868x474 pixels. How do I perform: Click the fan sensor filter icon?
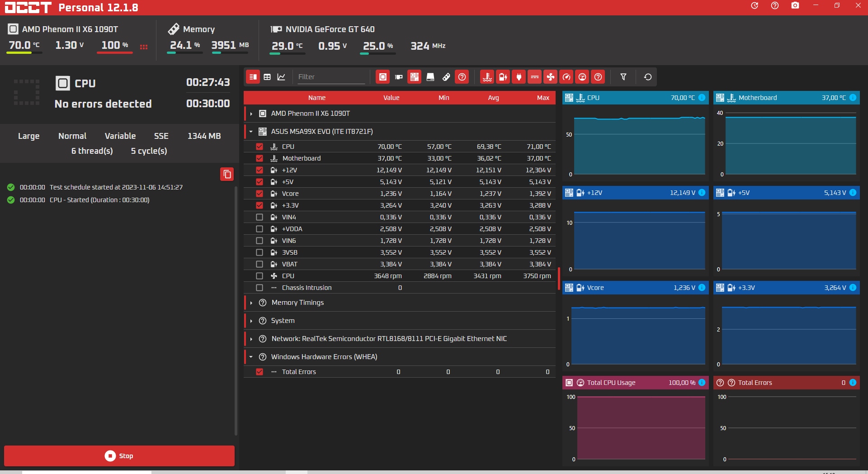coord(550,77)
